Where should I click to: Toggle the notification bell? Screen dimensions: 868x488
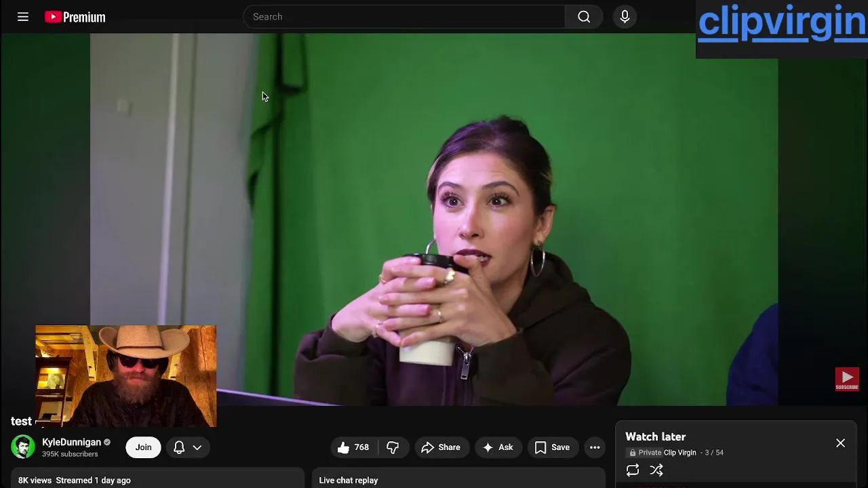point(179,447)
